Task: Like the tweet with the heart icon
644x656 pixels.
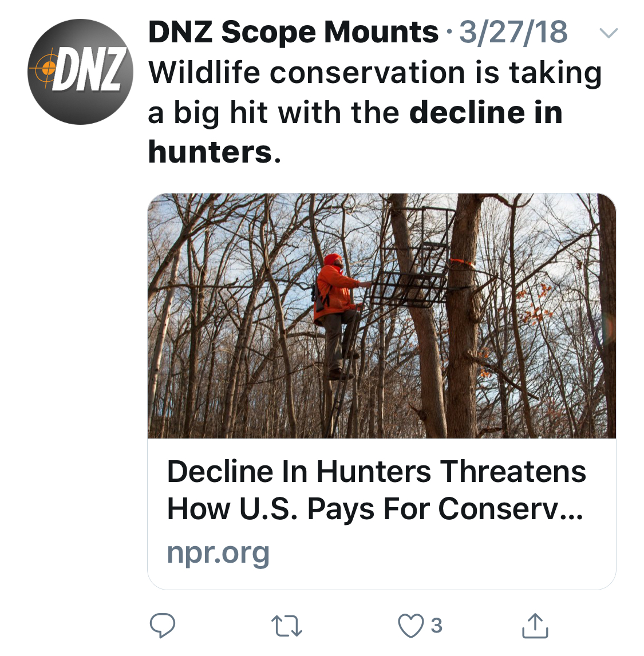Action: point(410,626)
